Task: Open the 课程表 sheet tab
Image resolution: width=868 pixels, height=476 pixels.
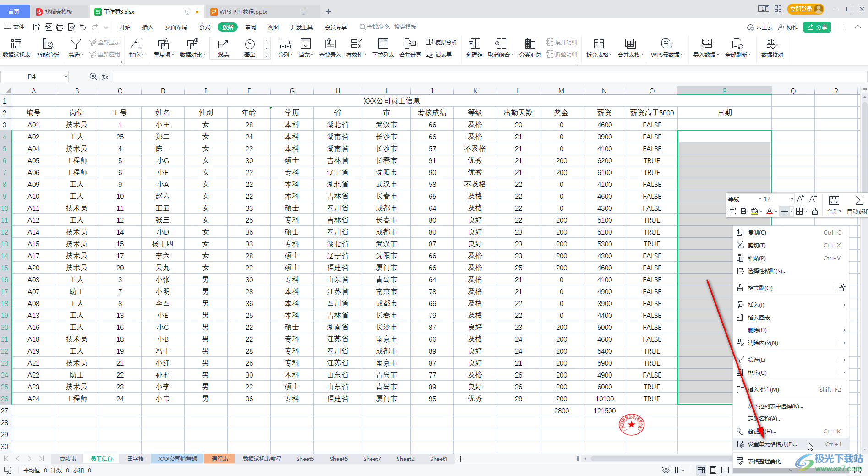Action: pyautogui.click(x=220, y=459)
